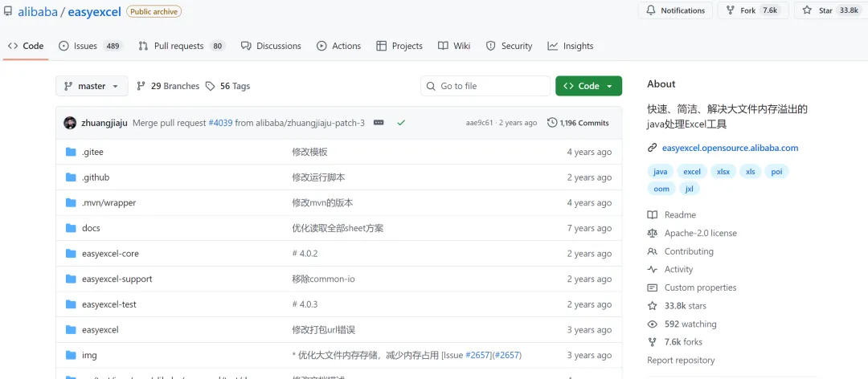Open commit history clock icon
The height and width of the screenshot is (379, 868).
click(552, 123)
